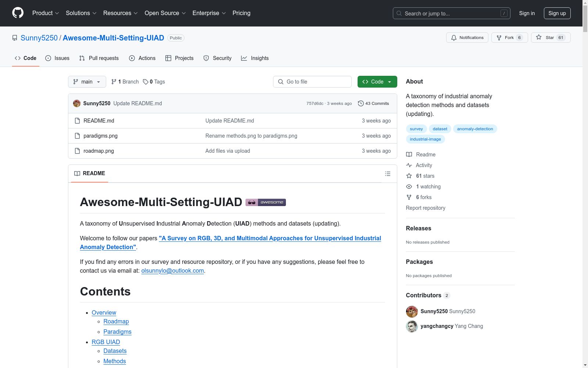The height and width of the screenshot is (368, 588).
Task: Open the paradigms.png file
Action: (100, 136)
